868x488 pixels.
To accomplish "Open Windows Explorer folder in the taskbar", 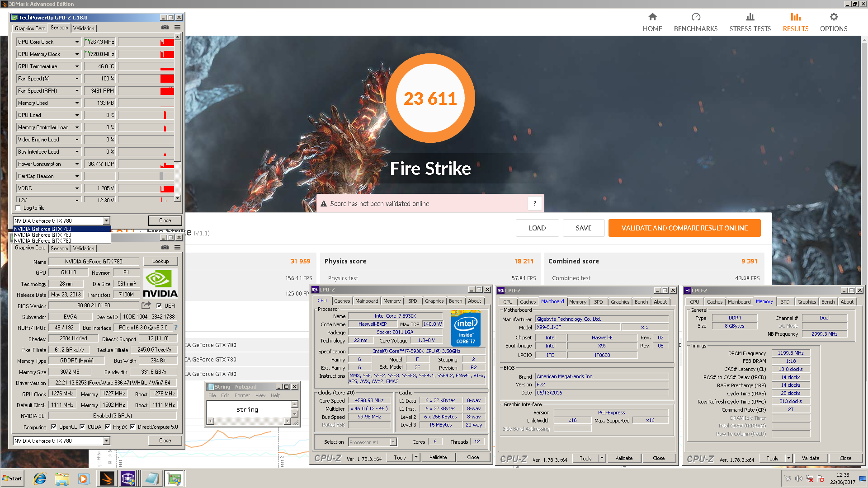I will [62, 479].
